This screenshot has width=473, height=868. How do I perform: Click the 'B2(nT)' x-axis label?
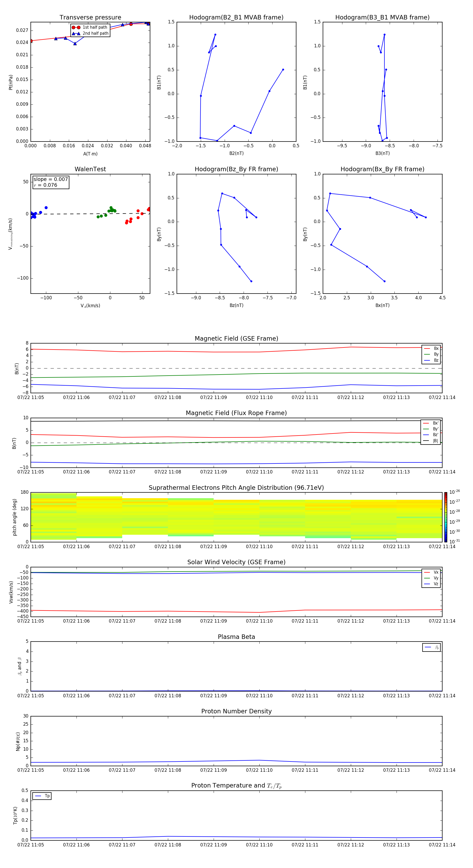236,153
